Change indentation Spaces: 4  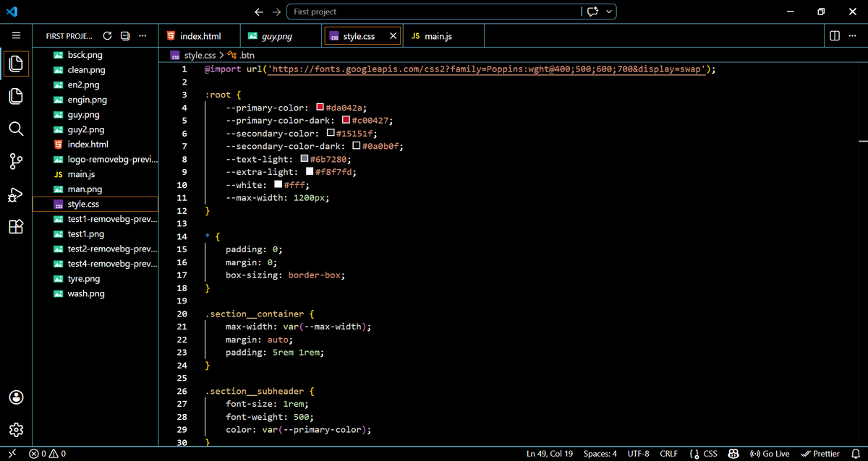600,453
